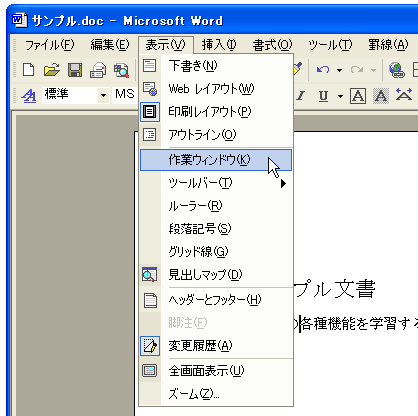Toggle 見出しマップ pane
Screen dimensions: 418x416
click(216, 275)
